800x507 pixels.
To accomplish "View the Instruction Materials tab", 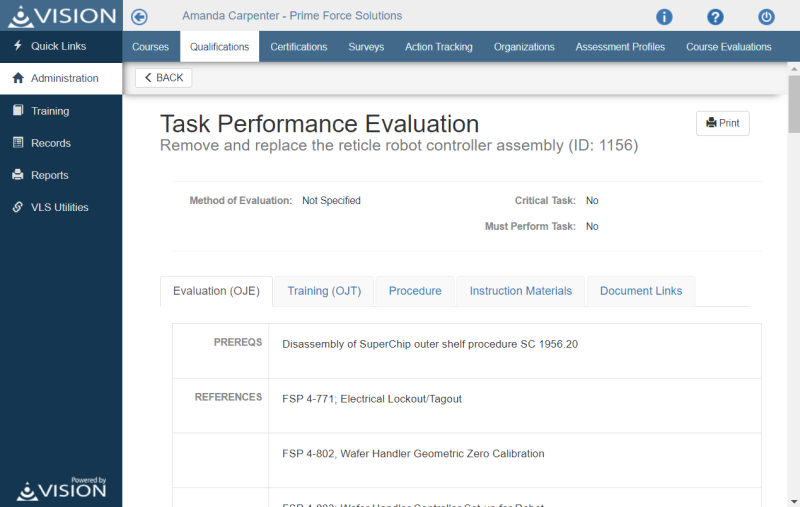I will click(x=520, y=291).
